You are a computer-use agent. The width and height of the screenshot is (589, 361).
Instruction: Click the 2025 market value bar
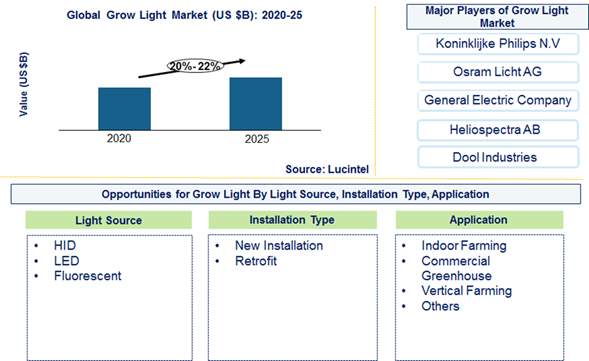[256, 104]
